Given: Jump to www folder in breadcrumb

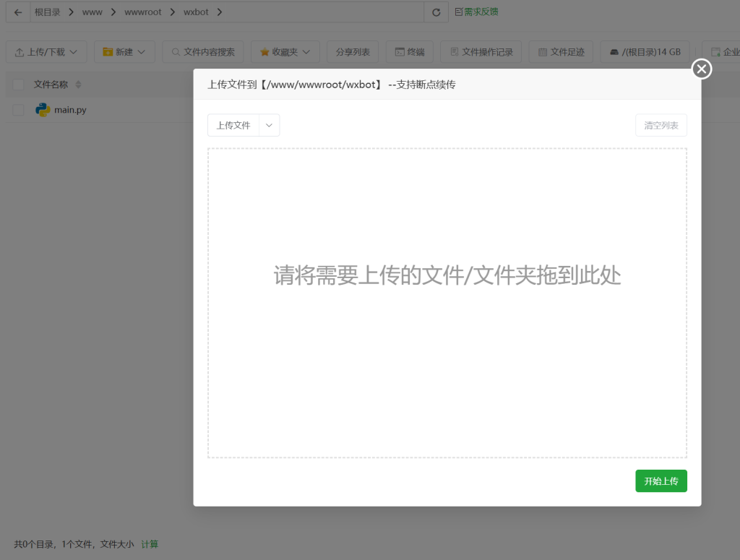Looking at the screenshot, I should [92, 12].
